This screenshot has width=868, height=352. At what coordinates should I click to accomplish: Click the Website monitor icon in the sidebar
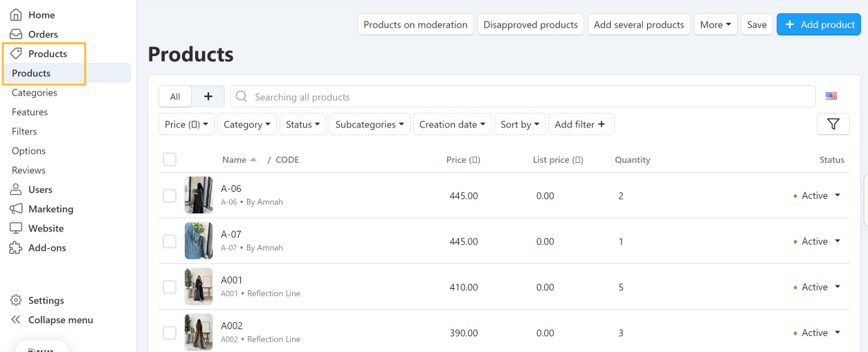[16, 228]
